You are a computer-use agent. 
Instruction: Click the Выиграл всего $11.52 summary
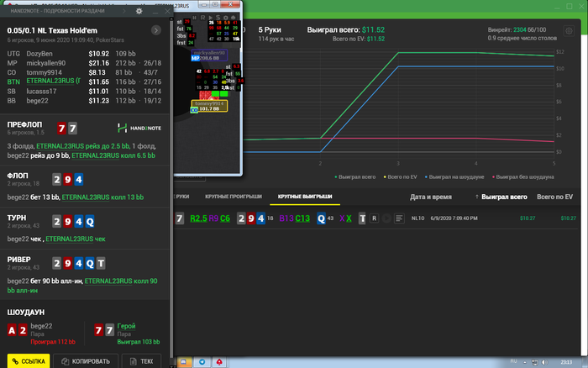point(346,29)
